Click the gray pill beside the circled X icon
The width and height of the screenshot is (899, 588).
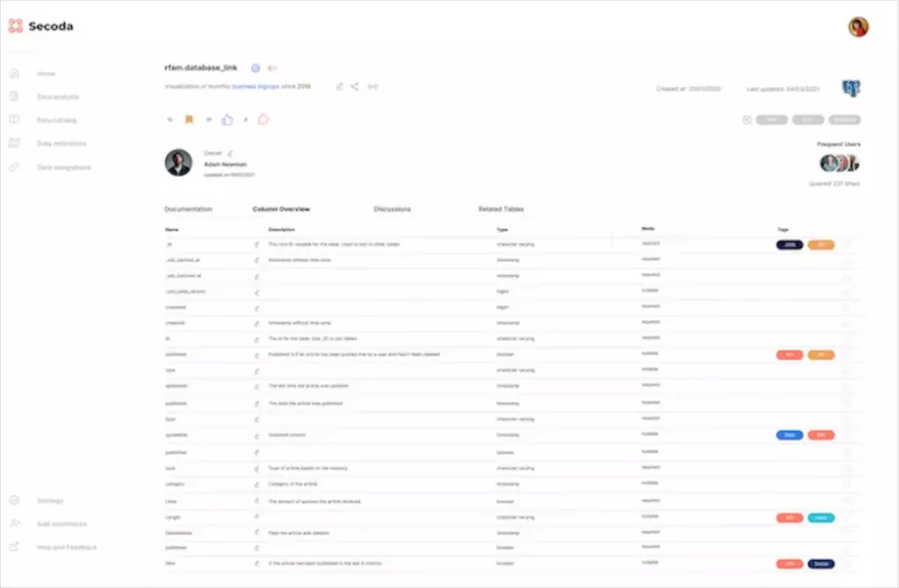[x=771, y=119]
